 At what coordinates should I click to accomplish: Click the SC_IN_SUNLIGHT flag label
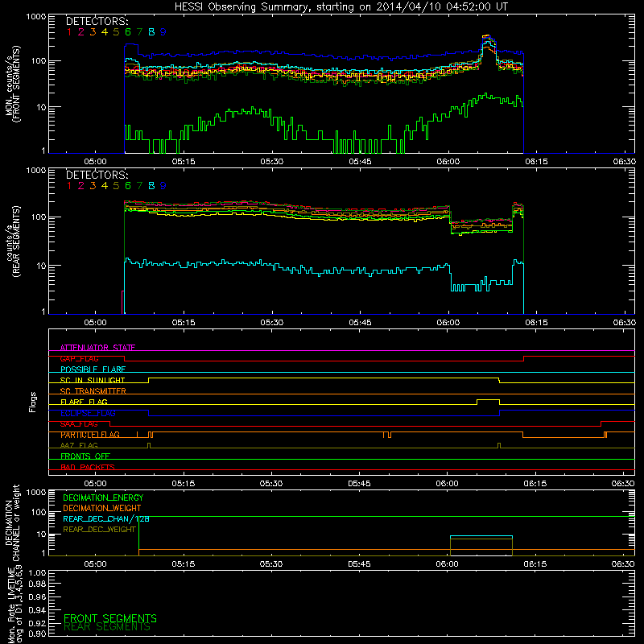click(93, 380)
